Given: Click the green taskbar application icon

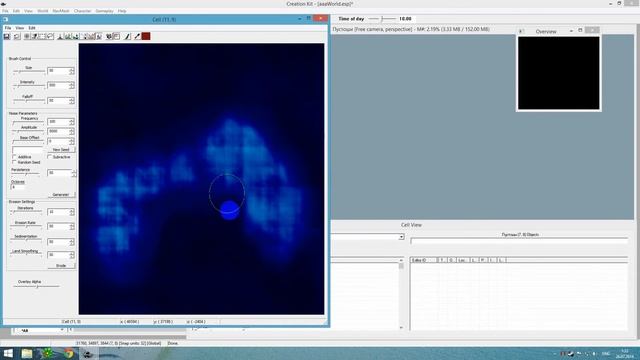Looking at the screenshot, I should click(x=48, y=353).
